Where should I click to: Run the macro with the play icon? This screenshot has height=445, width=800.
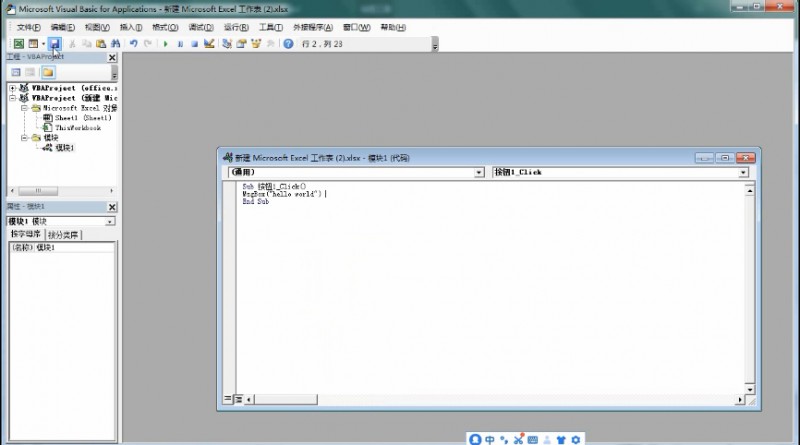(165, 44)
